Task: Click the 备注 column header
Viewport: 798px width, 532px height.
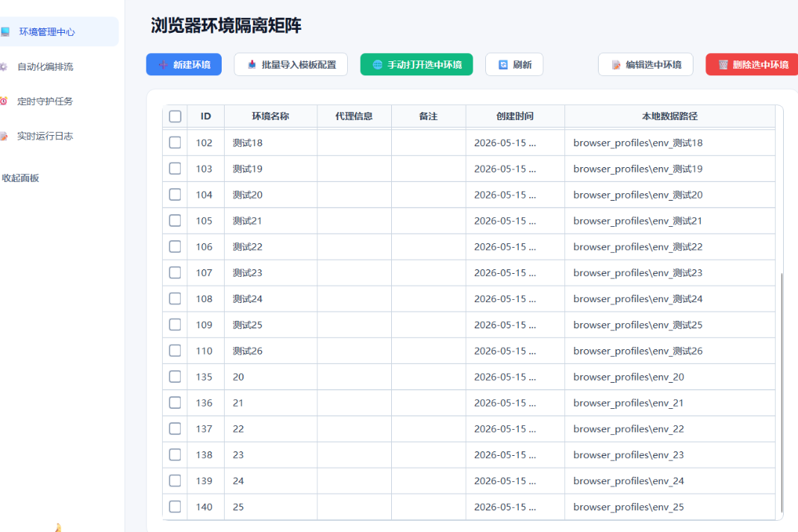Action: tap(428, 116)
